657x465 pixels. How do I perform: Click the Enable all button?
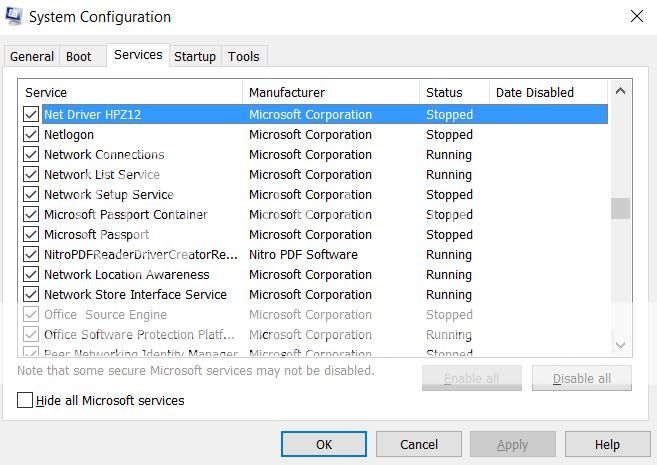click(472, 378)
